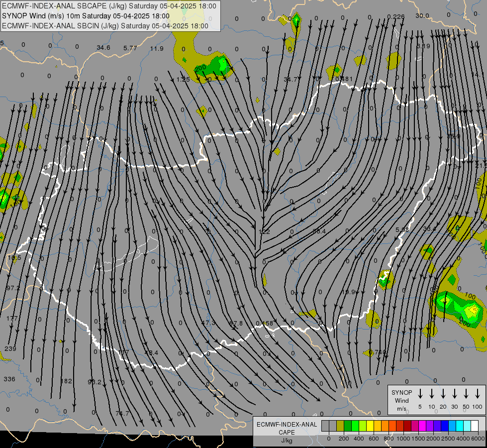Select the pure yellow CAPE legend swatch
Image resolution: width=487 pixels, height=448 pixels.
(x=370, y=426)
